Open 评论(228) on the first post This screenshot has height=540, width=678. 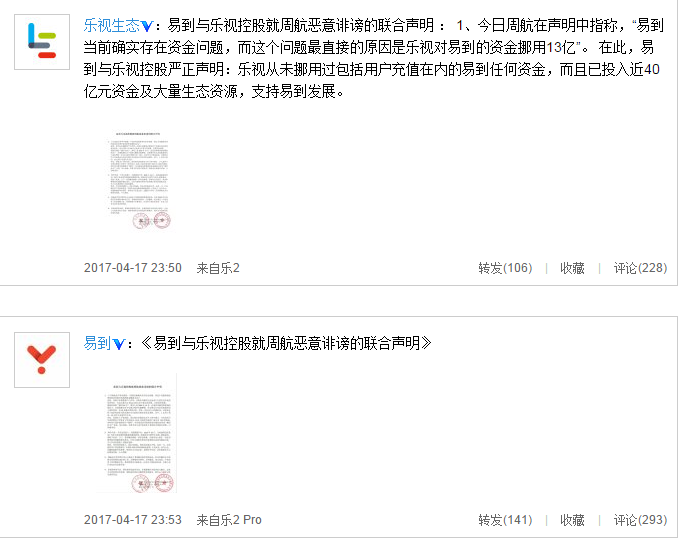coord(640,268)
